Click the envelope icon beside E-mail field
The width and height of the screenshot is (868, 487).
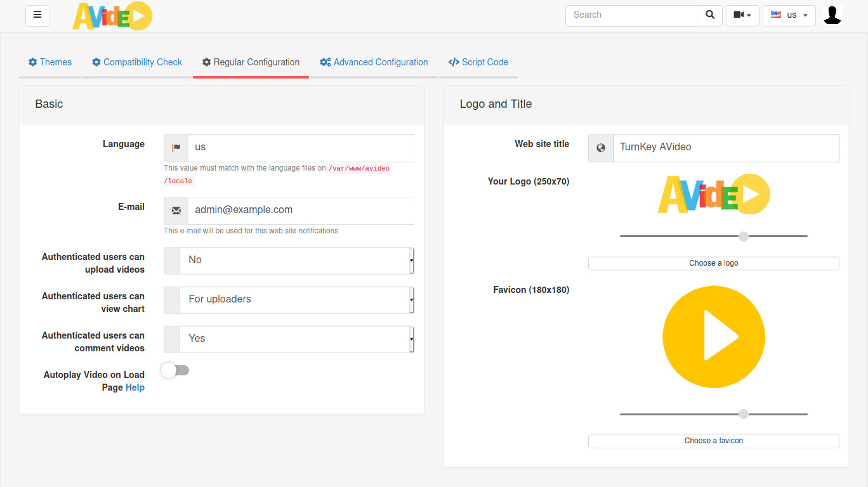pos(176,211)
